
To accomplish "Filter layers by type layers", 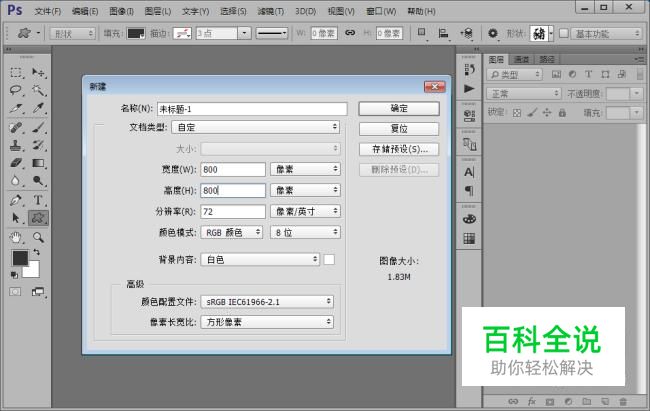I will [x=589, y=74].
